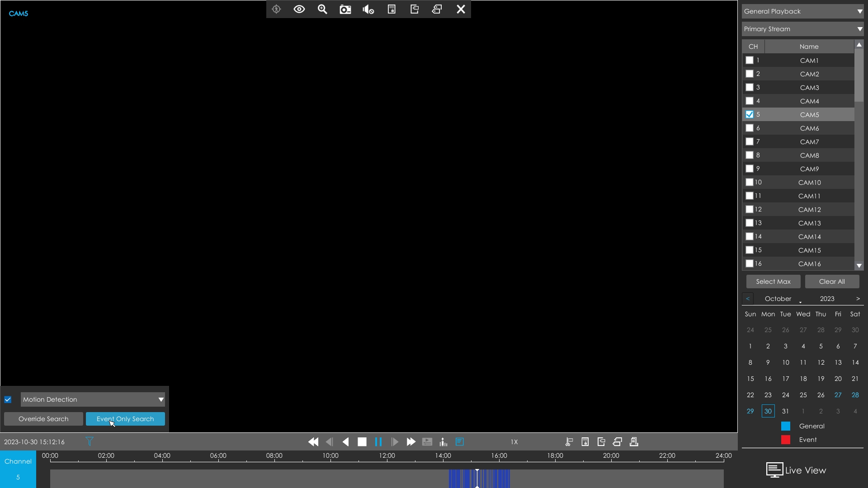868x488 pixels.
Task: Open the event playback list icon
Action: tap(427, 442)
